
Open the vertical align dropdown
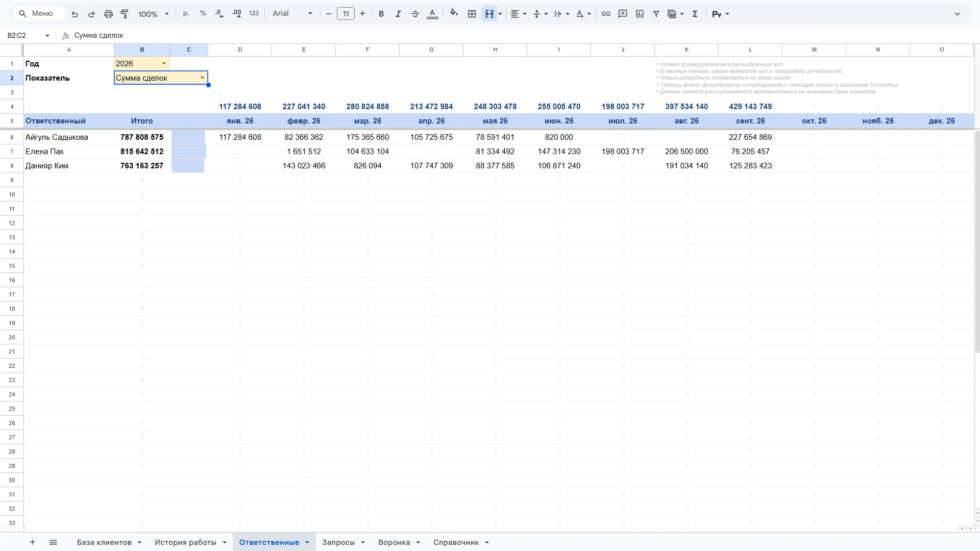540,14
